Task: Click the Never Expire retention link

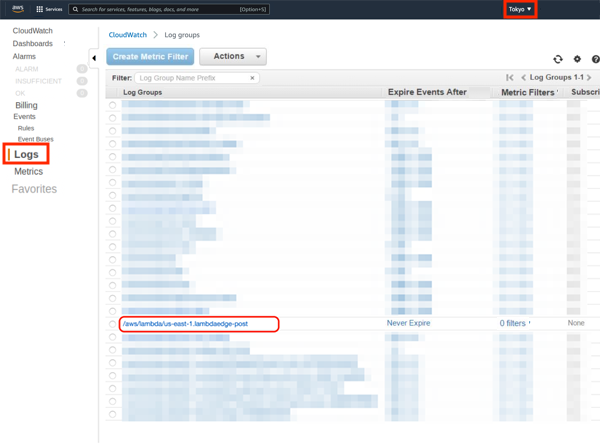Action: [408, 323]
